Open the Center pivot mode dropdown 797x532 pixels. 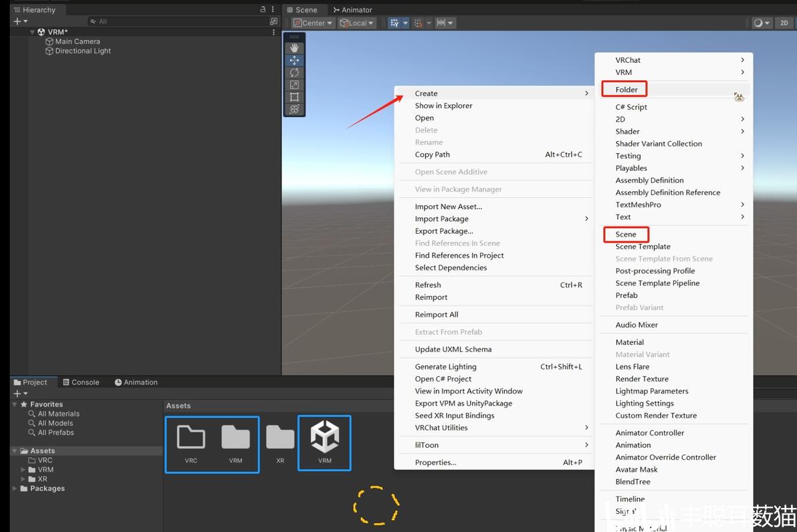click(x=313, y=23)
